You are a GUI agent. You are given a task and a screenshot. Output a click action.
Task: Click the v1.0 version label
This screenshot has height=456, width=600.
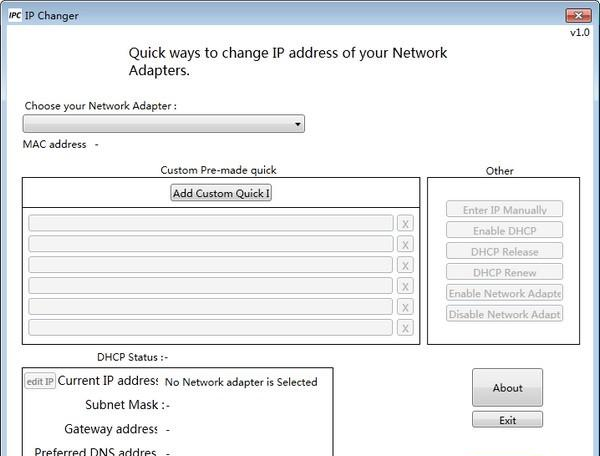click(580, 33)
